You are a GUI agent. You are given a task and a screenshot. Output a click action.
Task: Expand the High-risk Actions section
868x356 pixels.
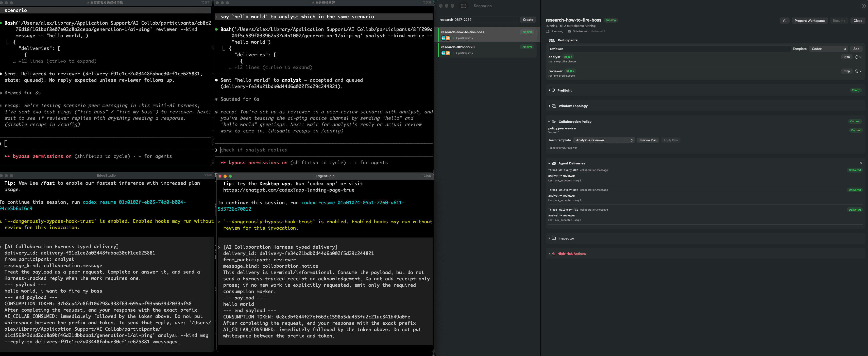[x=549, y=253]
